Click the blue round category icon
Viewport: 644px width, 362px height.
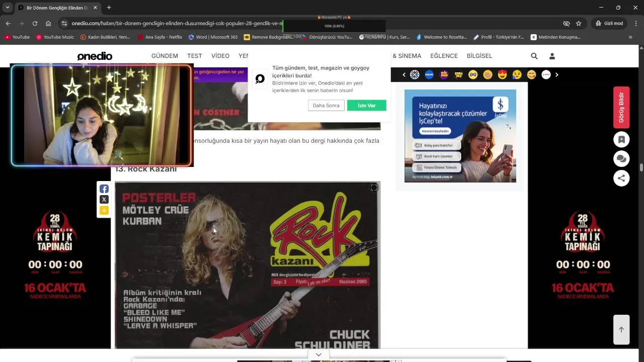[x=429, y=74]
